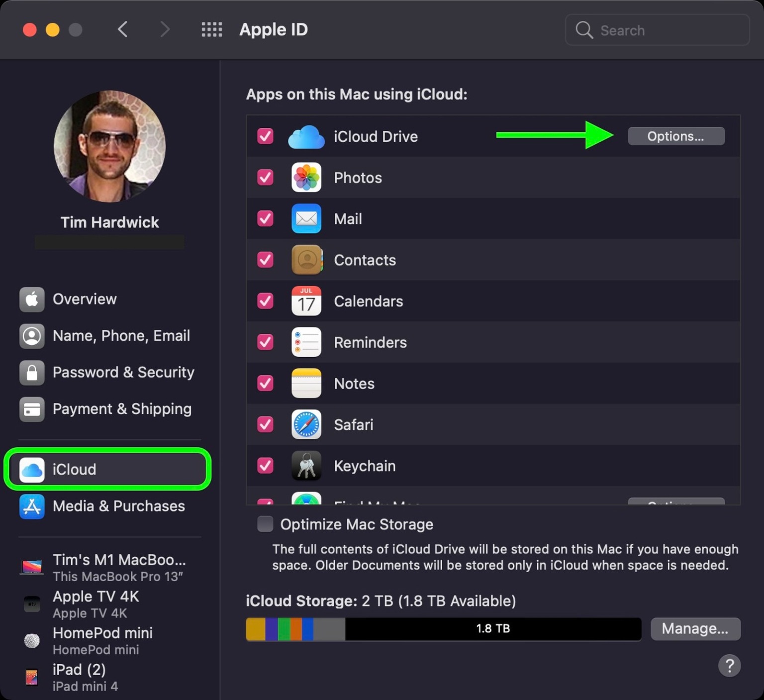The height and width of the screenshot is (700, 764).
Task: Uncheck the iCloud Drive checkbox
Action: pyautogui.click(x=265, y=136)
